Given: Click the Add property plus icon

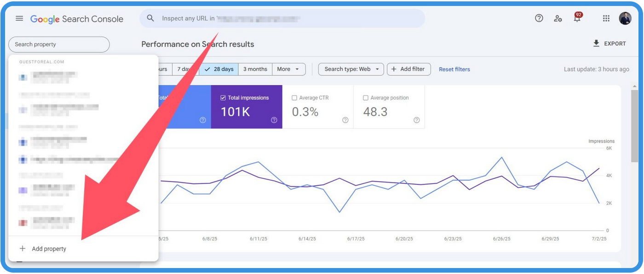Looking at the screenshot, I should tap(22, 248).
